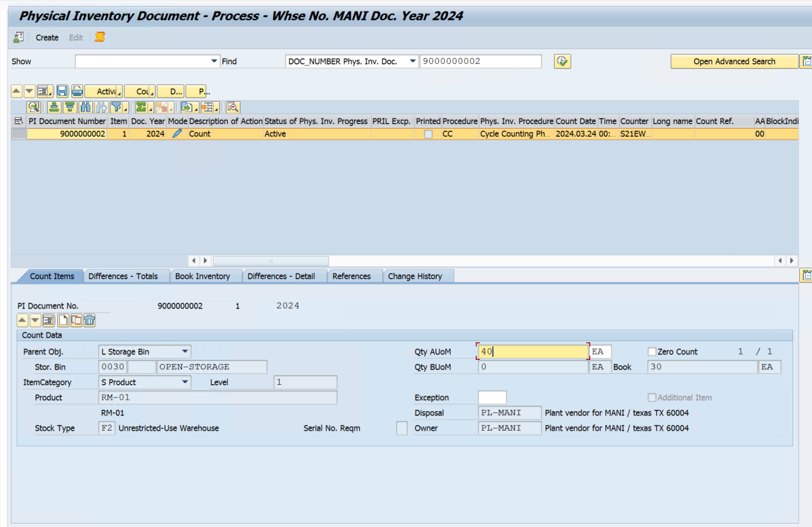Open the ItemCategory S Product dropdown

coord(185,382)
